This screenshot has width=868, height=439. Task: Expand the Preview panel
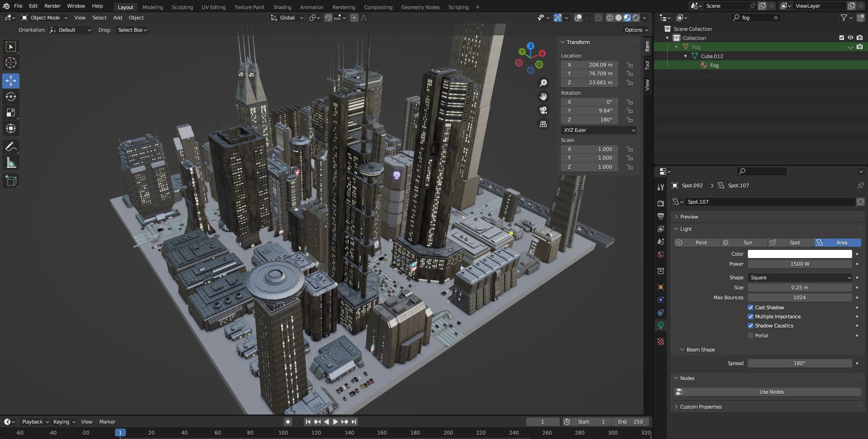689,217
